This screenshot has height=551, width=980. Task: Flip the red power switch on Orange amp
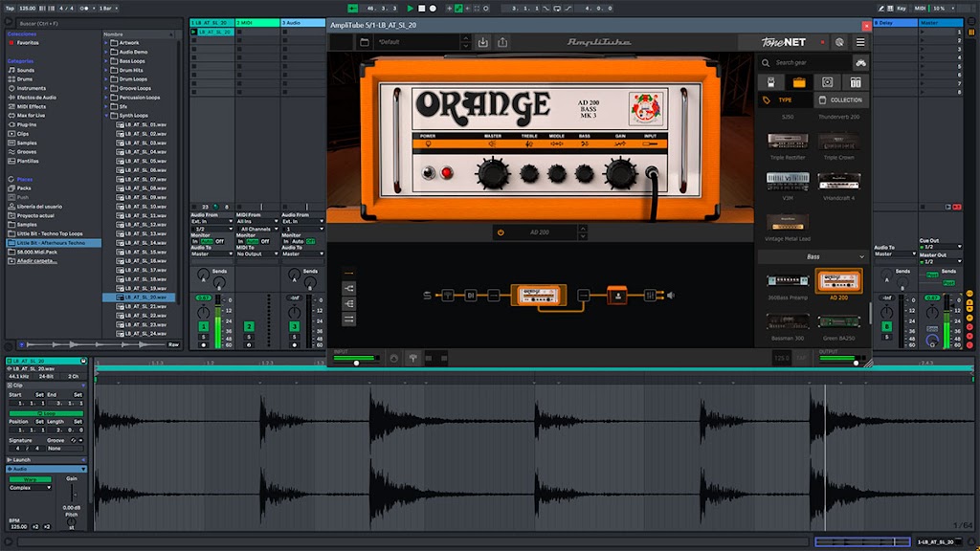tap(447, 172)
